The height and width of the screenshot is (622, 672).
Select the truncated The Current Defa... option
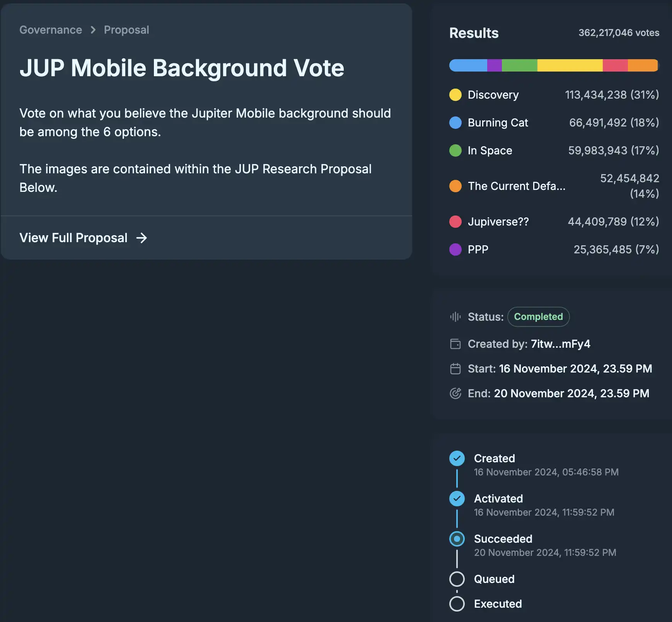coord(516,186)
